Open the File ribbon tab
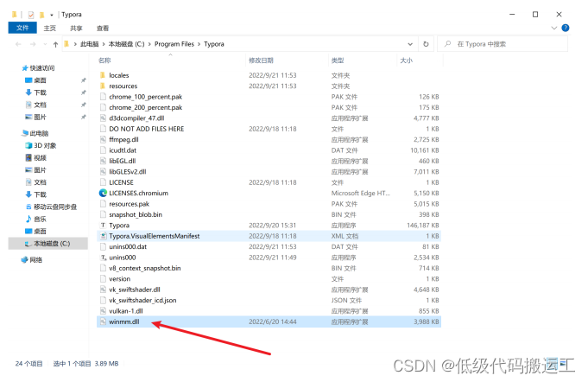This screenshot has height=382, width=588. pyautogui.click(x=22, y=28)
